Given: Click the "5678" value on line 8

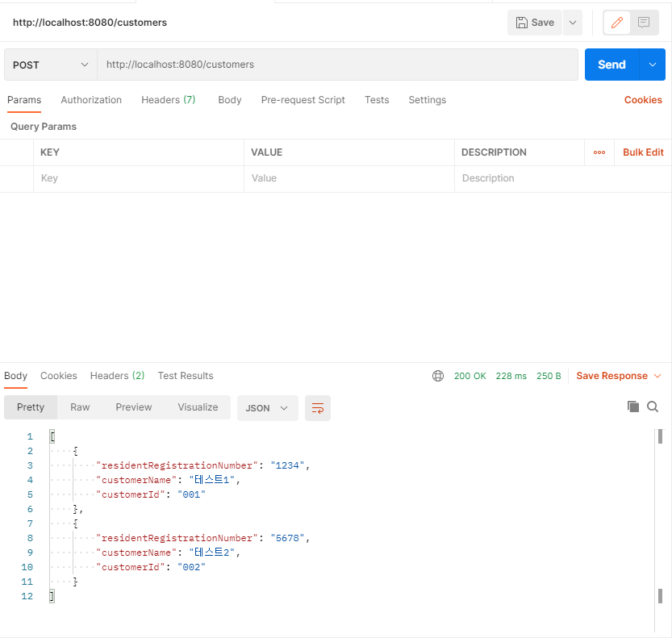Looking at the screenshot, I should click(287, 538).
